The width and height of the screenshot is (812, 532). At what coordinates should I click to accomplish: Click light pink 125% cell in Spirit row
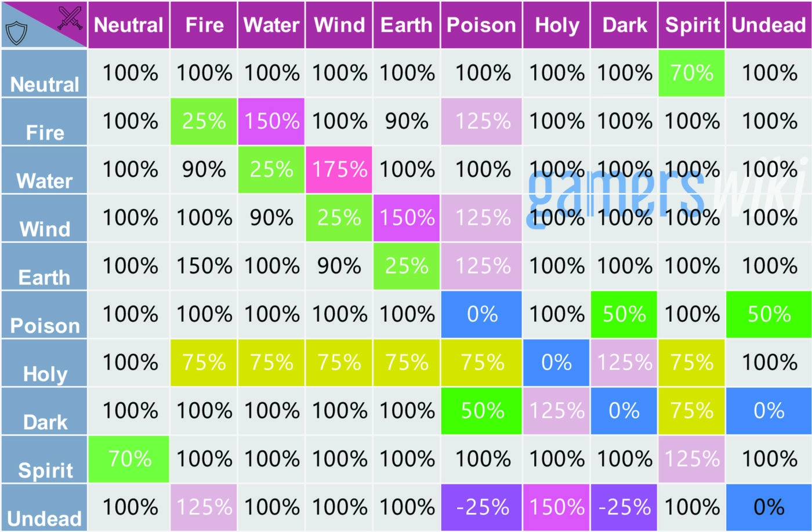tap(691, 460)
